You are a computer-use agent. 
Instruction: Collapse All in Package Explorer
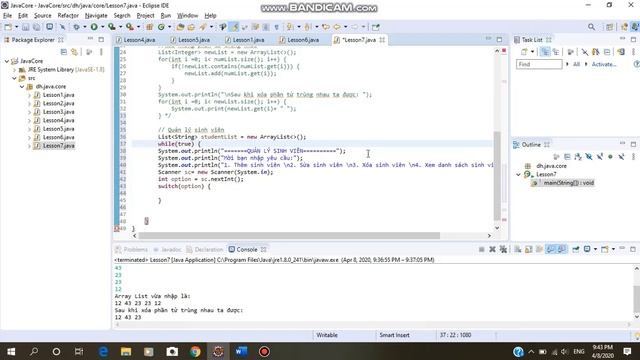(64, 52)
